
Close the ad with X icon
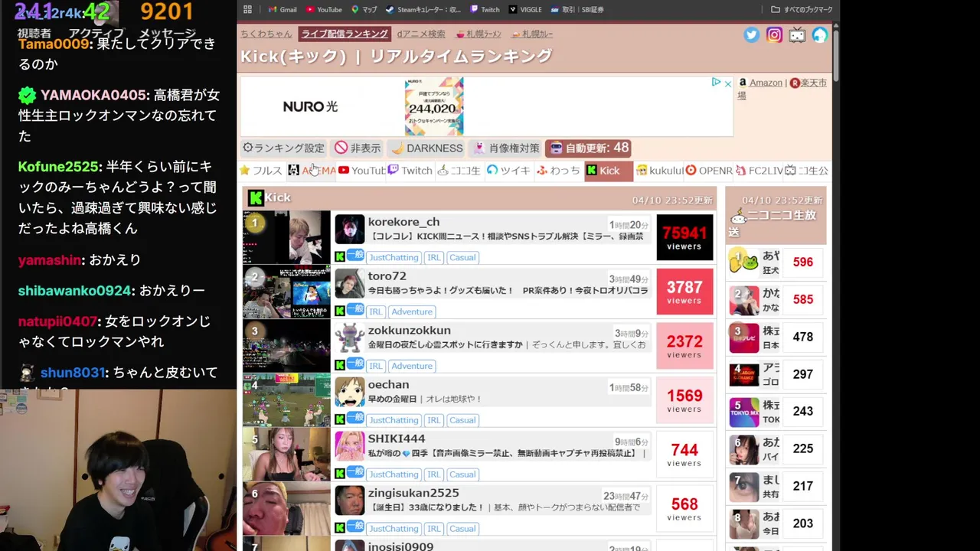coord(727,83)
